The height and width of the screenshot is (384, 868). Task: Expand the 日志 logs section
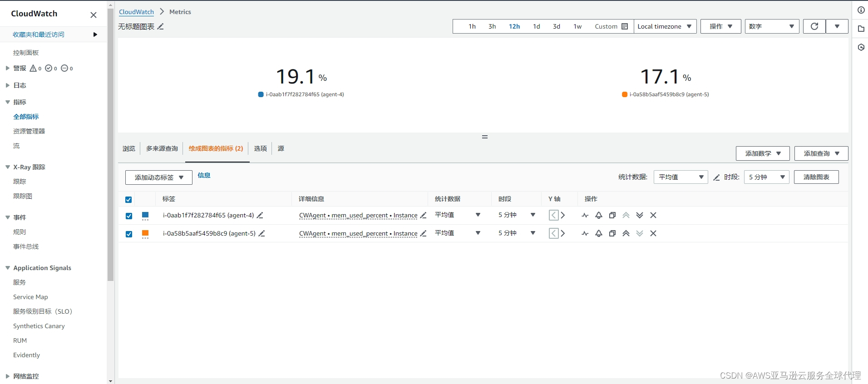point(7,85)
